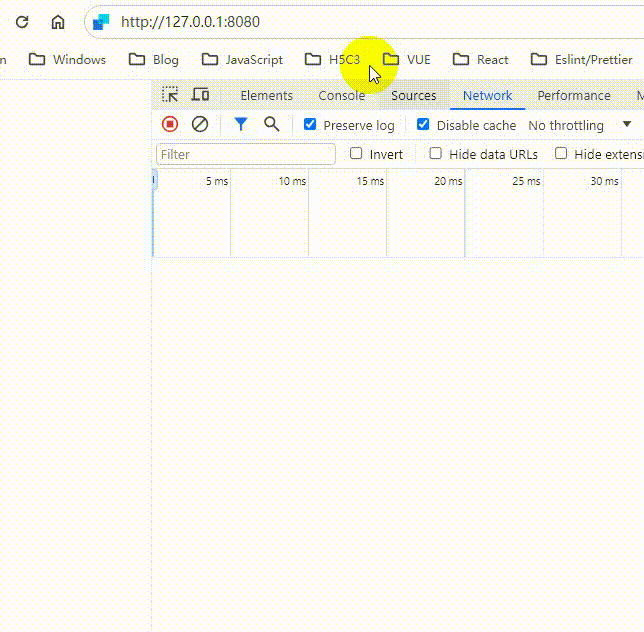This screenshot has height=632, width=644.
Task: Clear the network log
Action: point(200,124)
